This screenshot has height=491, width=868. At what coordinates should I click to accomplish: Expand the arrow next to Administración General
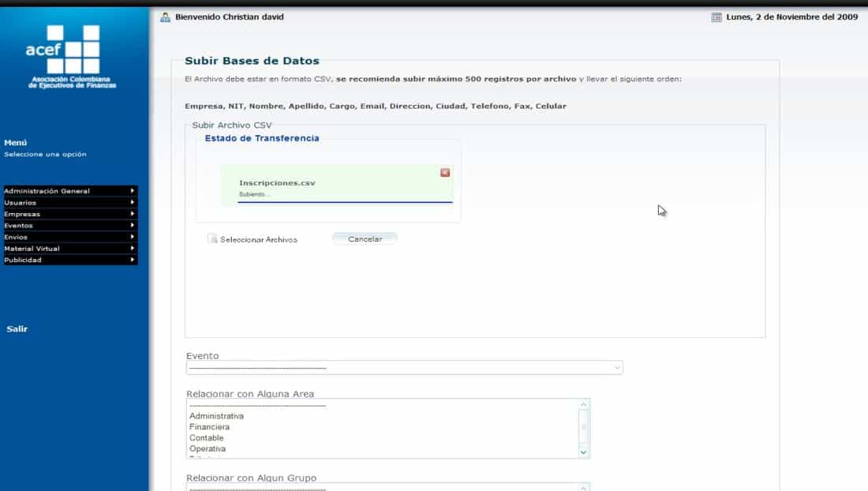(x=133, y=190)
